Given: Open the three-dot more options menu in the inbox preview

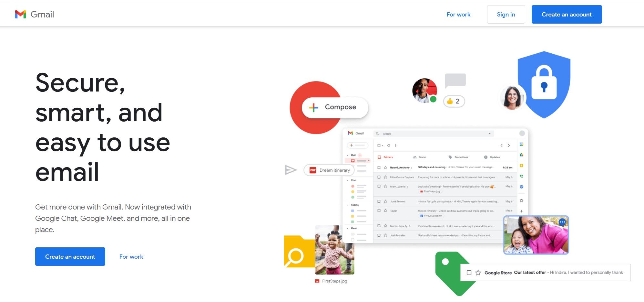Looking at the screenshot, I should (396, 146).
